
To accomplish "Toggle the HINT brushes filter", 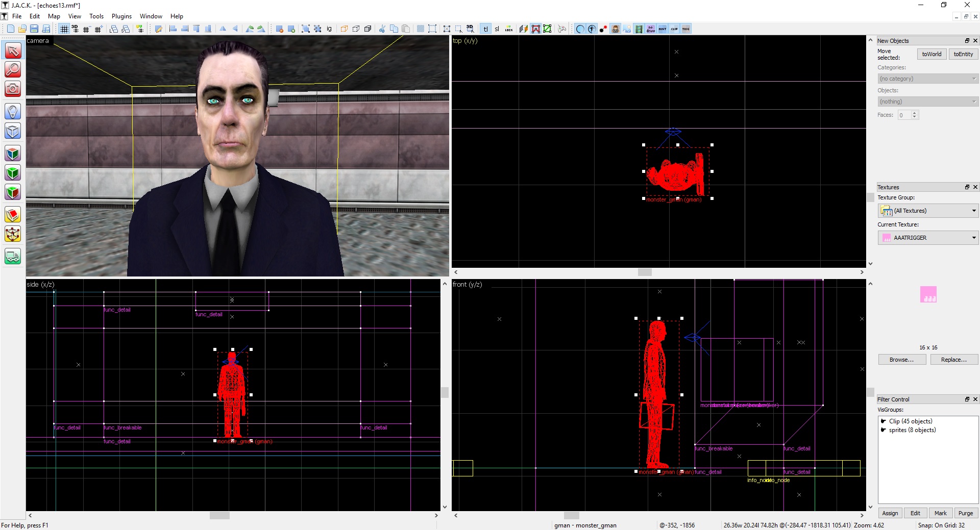I will (x=663, y=29).
